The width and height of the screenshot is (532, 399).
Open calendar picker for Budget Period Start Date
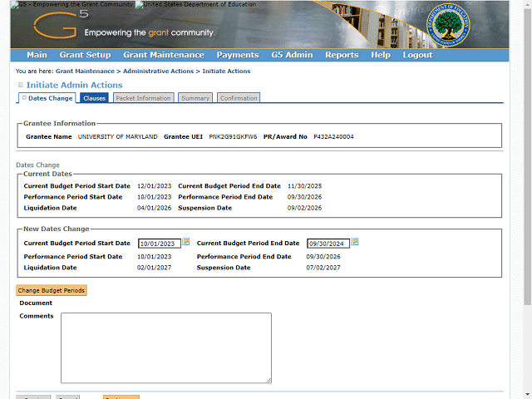coord(186,242)
